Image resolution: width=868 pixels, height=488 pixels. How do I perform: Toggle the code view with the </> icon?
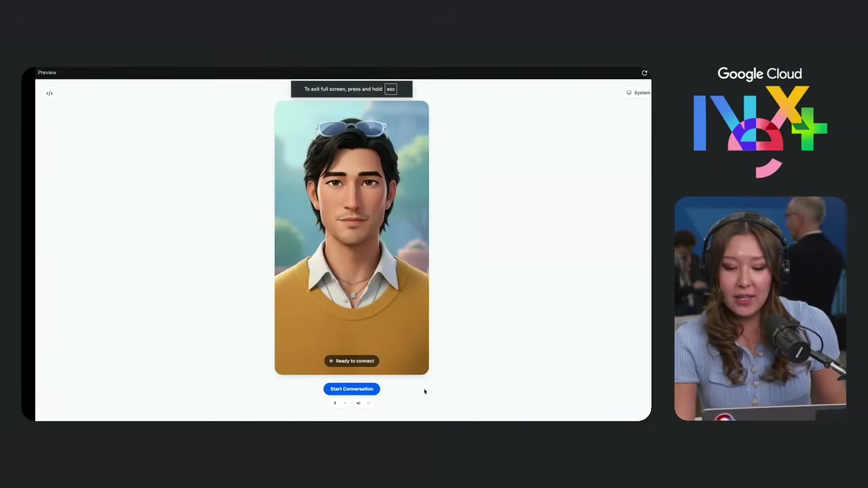49,93
